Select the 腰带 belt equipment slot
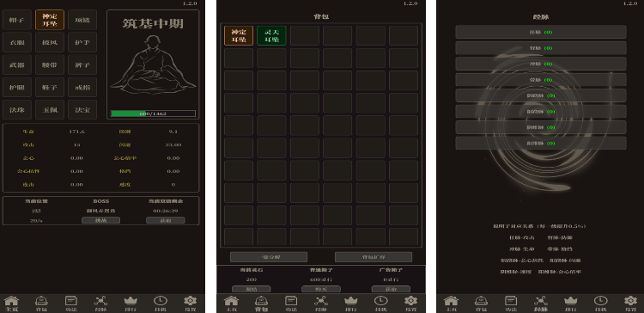This screenshot has width=644, height=313. 50,64
